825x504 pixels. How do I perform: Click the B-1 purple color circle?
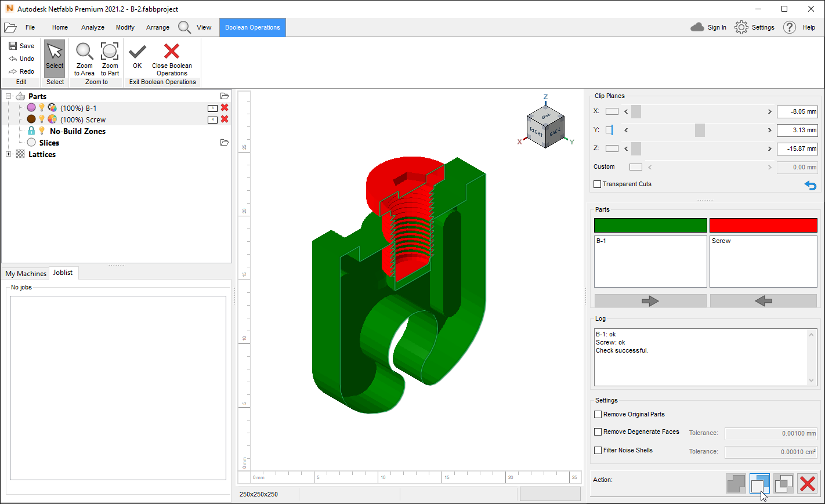point(31,107)
